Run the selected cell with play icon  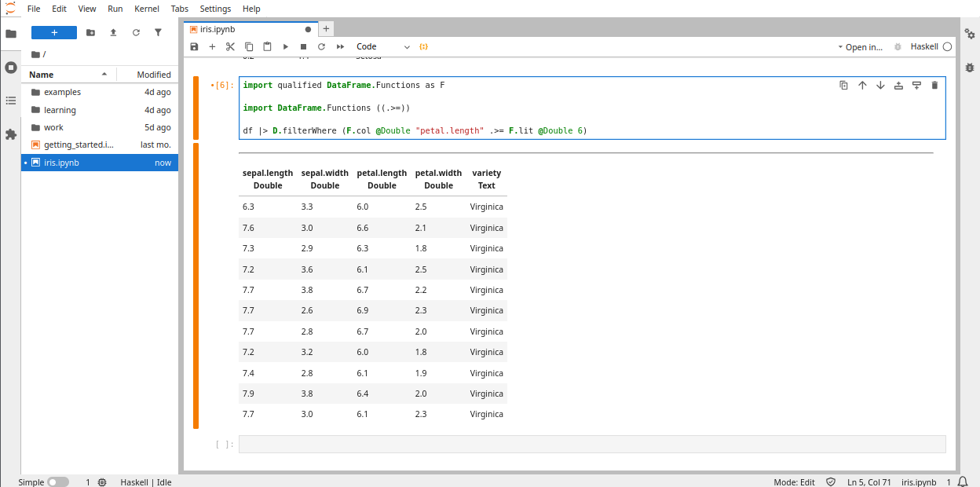click(285, 47)
